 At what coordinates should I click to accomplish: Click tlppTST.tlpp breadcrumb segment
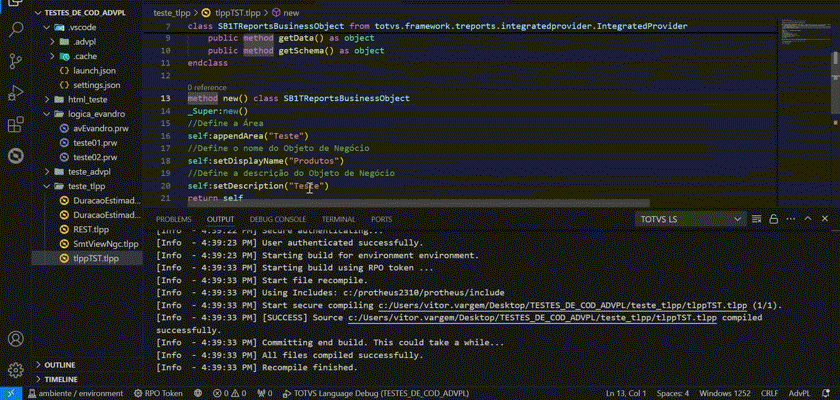[x=237, y=13]
